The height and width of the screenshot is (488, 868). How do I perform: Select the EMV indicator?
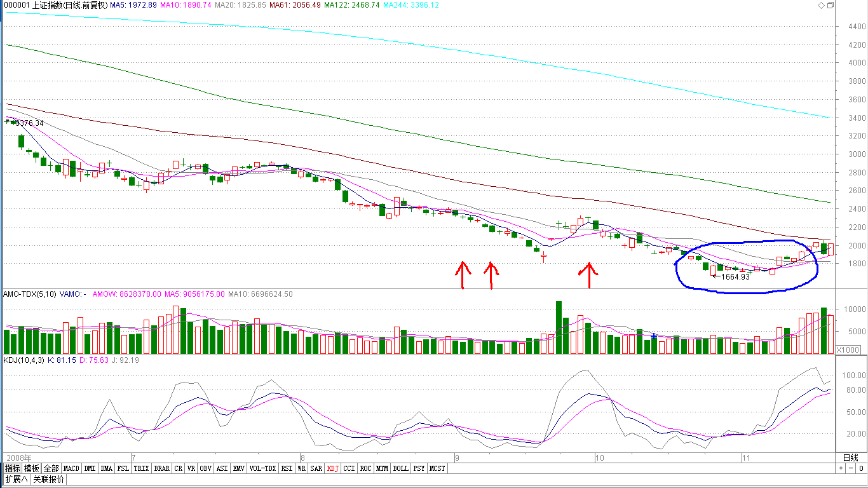coord(238,468)
